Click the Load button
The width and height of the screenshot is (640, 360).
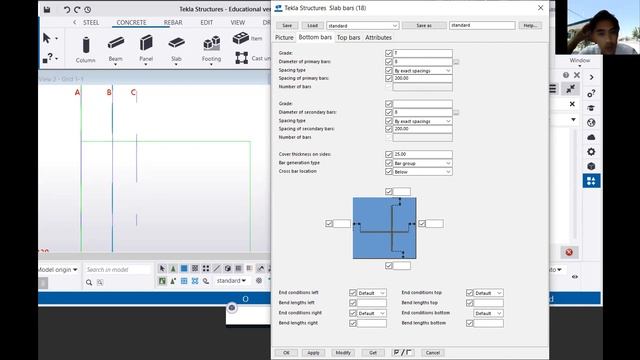click(312, 25)
